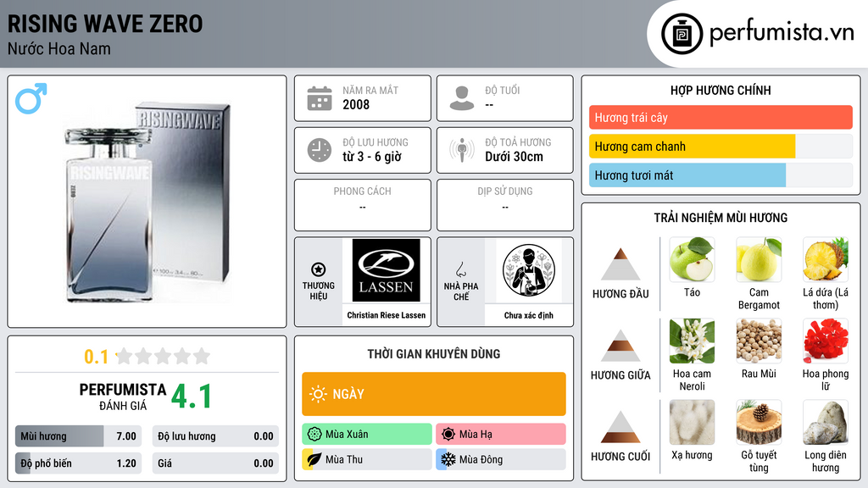The width and height of the screenshot is (868, 488).
Task: Click the Nước Hoa Nam subtitle
Action: pyautogui.click(x=59, y=49)
